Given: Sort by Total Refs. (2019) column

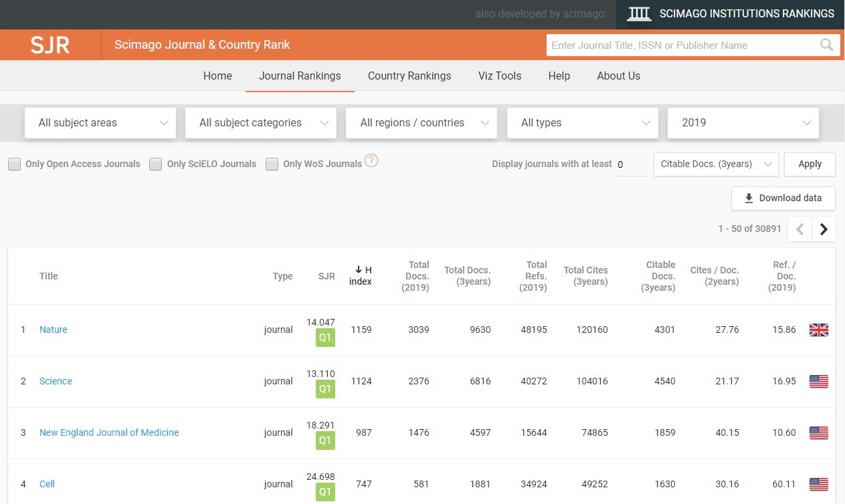Looking at the screenshot, I should click(533, 276).
